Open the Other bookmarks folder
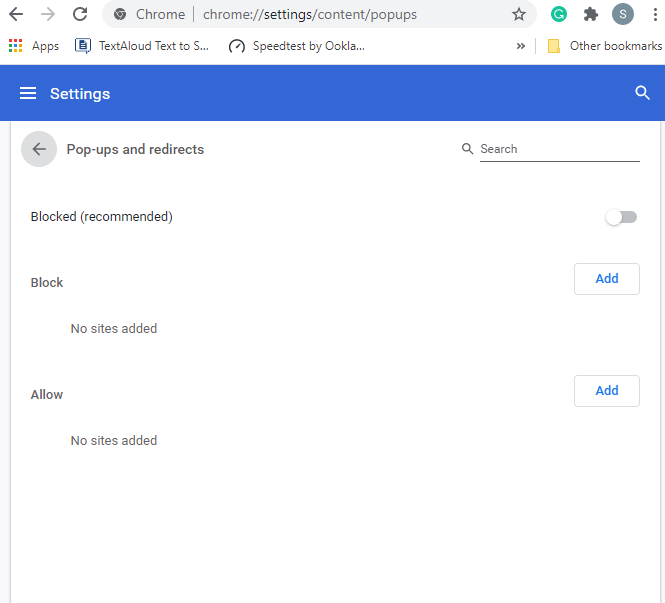This screenshot has width=665, height=603. [605, 46]
